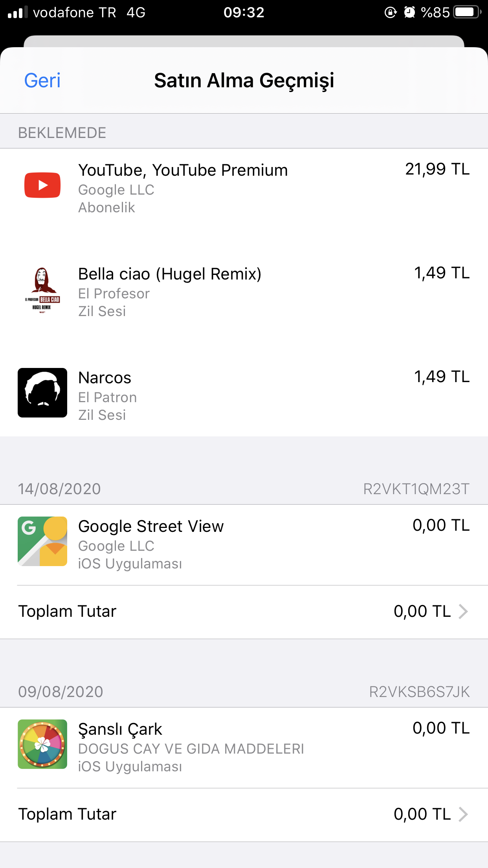Tap order ID R2VKSB6S7JK

pos(419,692)
